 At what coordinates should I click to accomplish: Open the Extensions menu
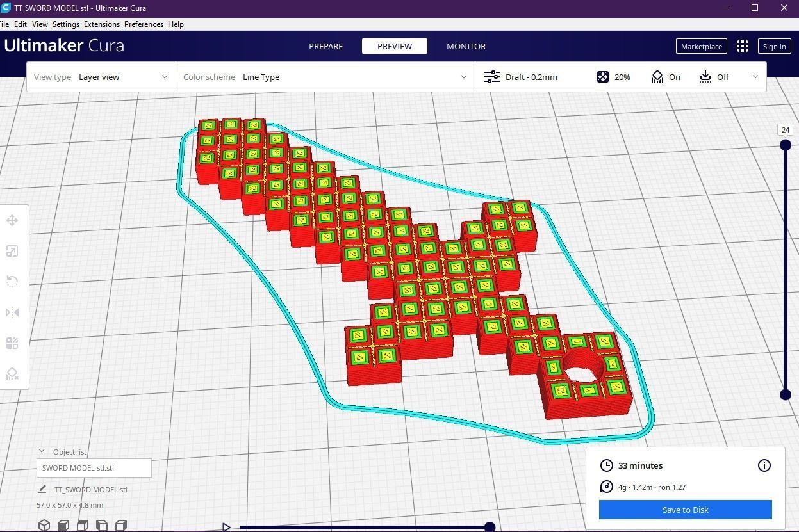102,24
